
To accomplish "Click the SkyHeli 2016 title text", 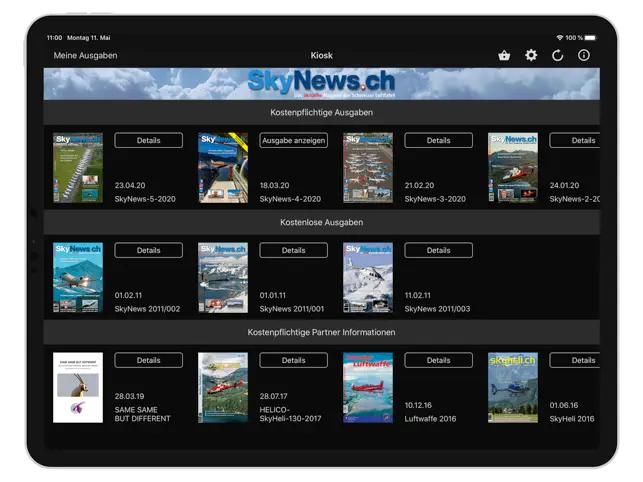I will point(572,419).
